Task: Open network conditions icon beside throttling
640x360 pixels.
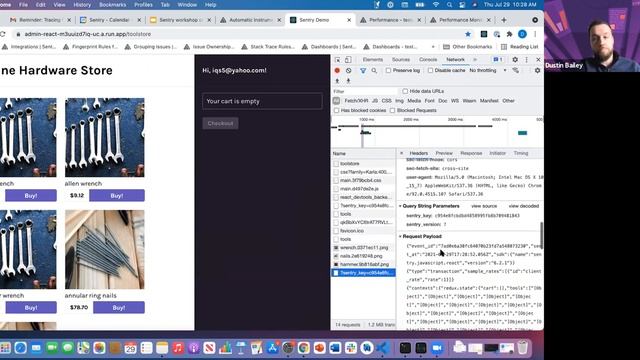Action: 516,71
